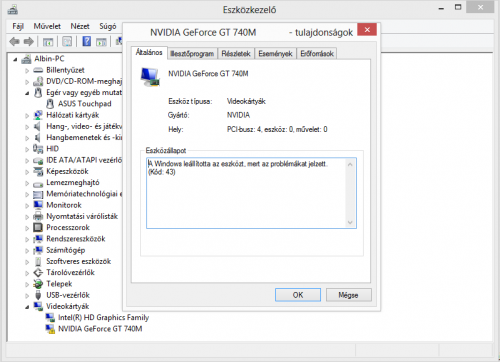Viewport: 500px width, 362px height.
Task: Switch to the Részletek tab
Action: click(236, 54)
